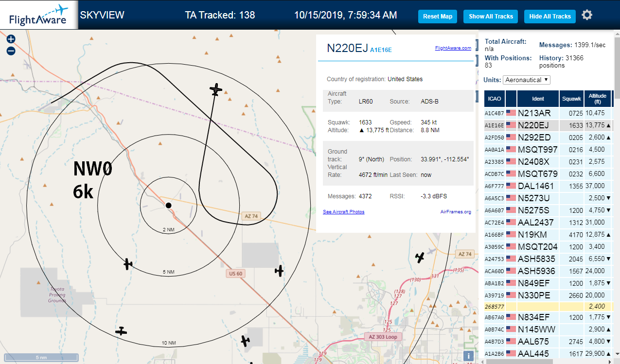Select the aircraft icon at track line tip

point(216,89)
